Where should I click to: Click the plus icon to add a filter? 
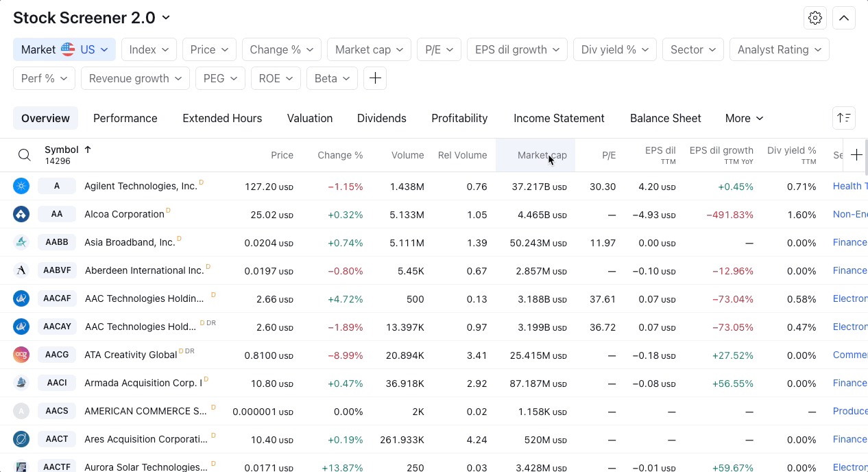click(375, 78)
